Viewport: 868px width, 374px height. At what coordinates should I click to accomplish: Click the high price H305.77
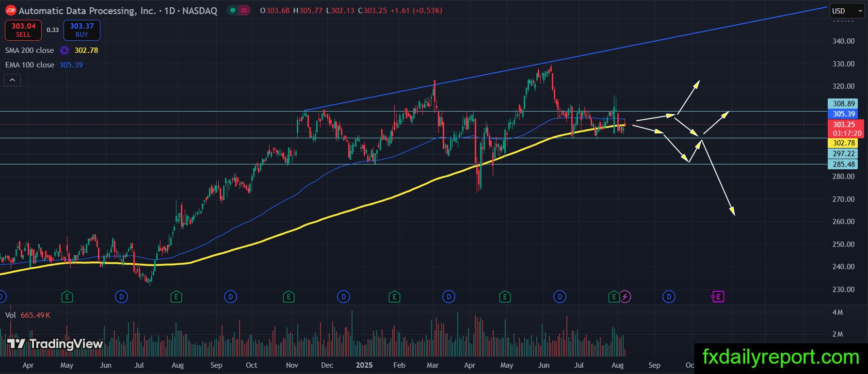307,10
